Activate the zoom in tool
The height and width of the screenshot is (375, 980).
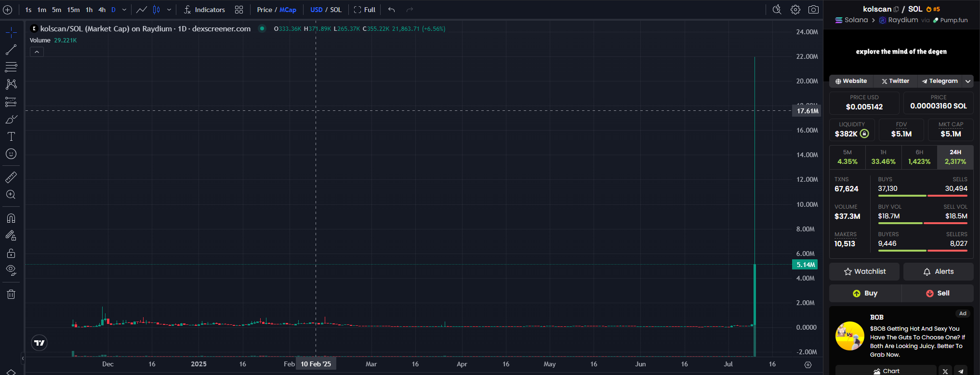(11, 195)
